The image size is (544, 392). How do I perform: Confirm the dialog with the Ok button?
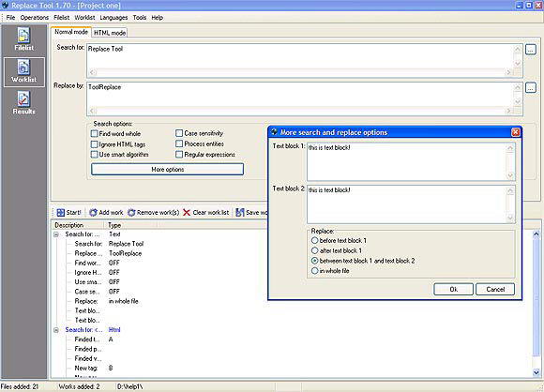tap(453, 290)
